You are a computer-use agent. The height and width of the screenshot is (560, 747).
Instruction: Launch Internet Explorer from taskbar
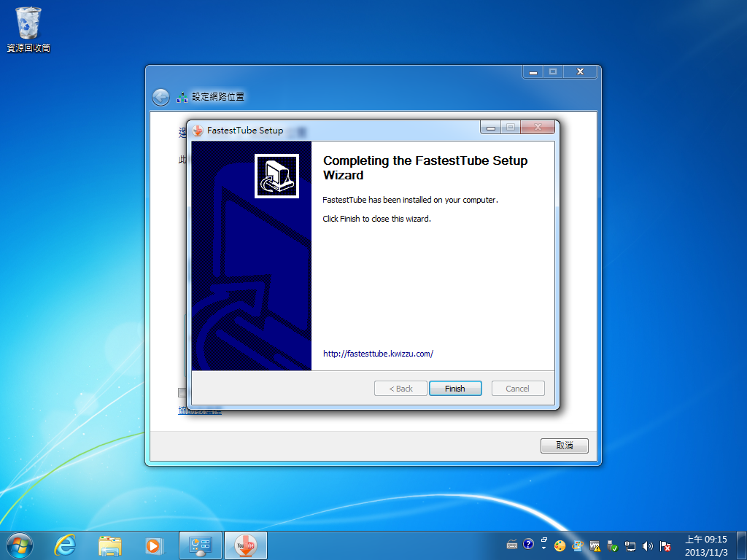coord(65,545)
